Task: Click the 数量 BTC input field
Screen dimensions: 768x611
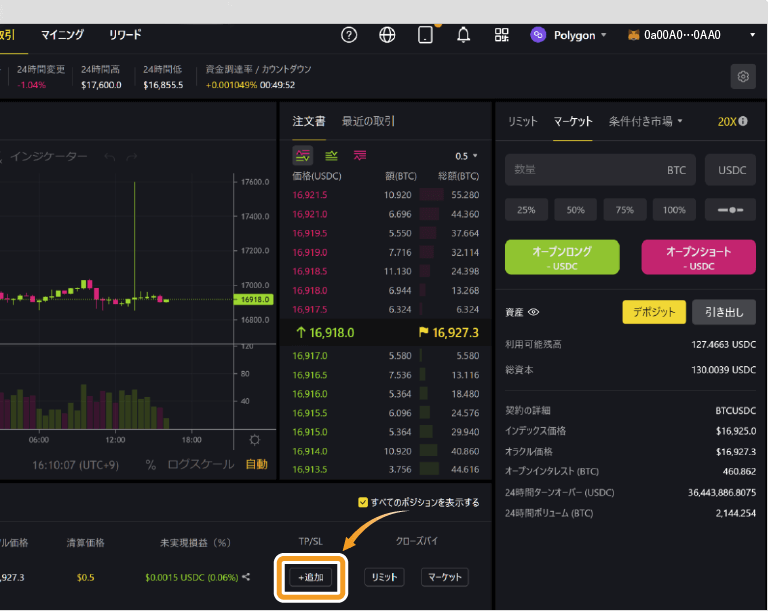Action: [x=600, y=170]
